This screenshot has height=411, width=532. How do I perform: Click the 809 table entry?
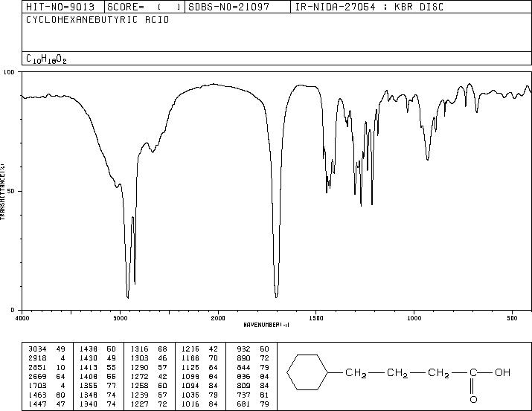coord(253,386)
